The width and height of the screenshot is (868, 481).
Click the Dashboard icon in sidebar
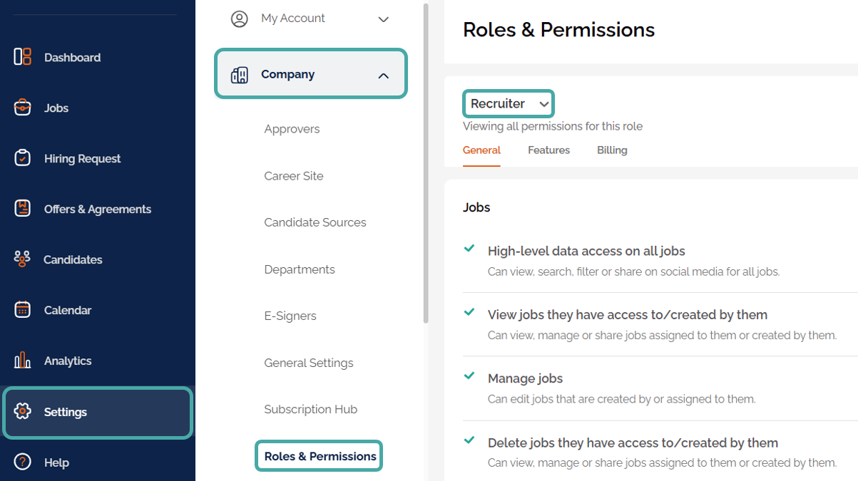23,57
